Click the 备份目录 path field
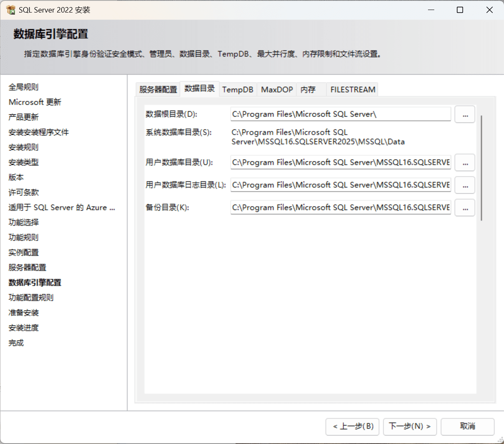 pyautogui.click(x=341, y=207)
